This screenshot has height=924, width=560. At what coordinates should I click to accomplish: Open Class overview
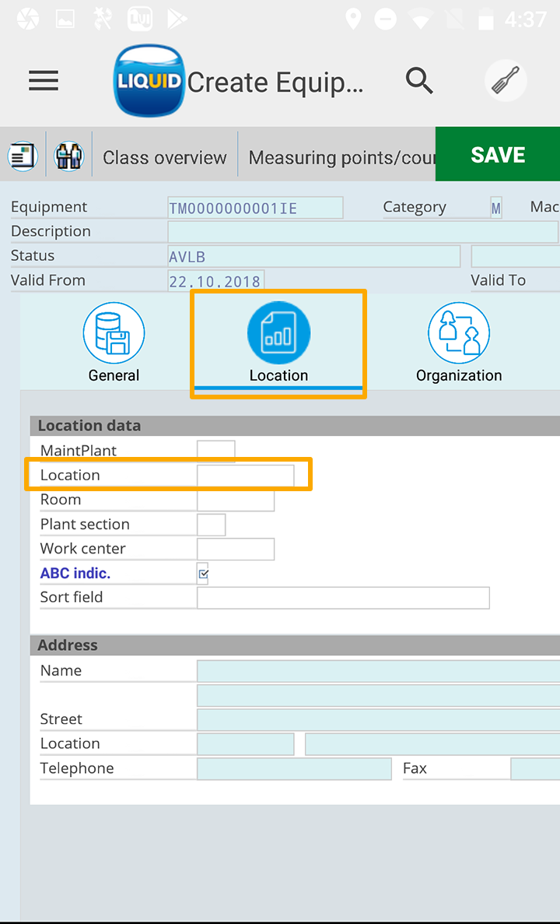click(x=165, y=157)
